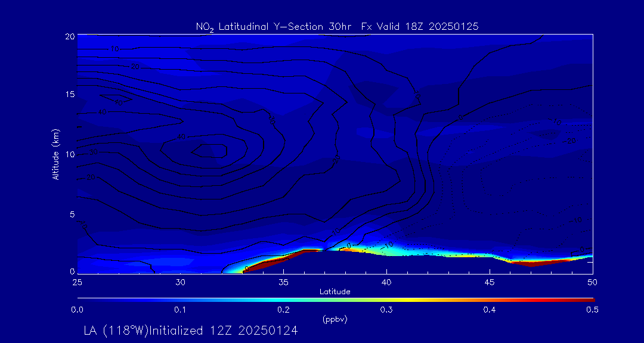Click the colorbar label "0.2"
Image resolution: width=644 pixels, height=343 pixels.
[283, 310]
